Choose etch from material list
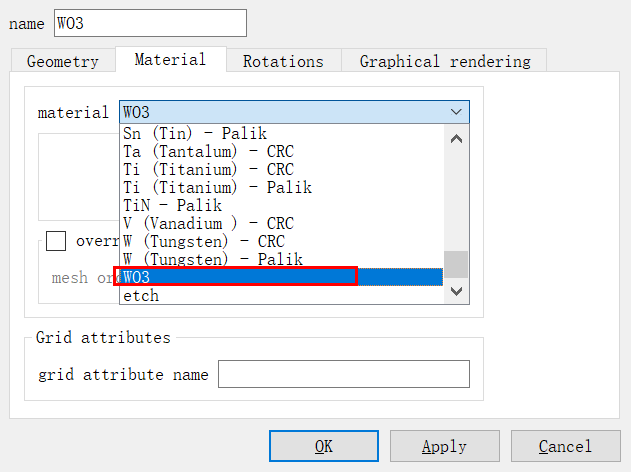Viewport: 631px width, 472px height. coord(282,295)
